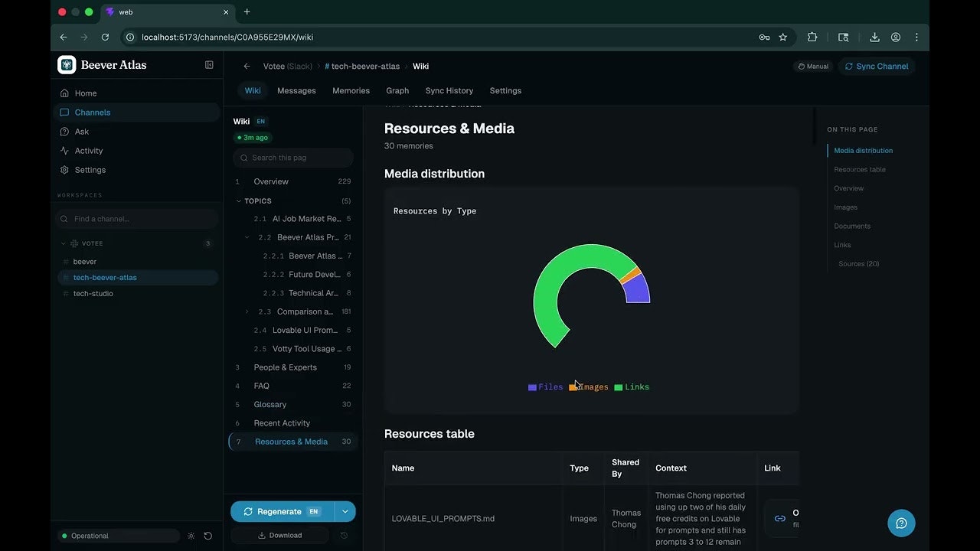Click the Download button

point(279,536)
